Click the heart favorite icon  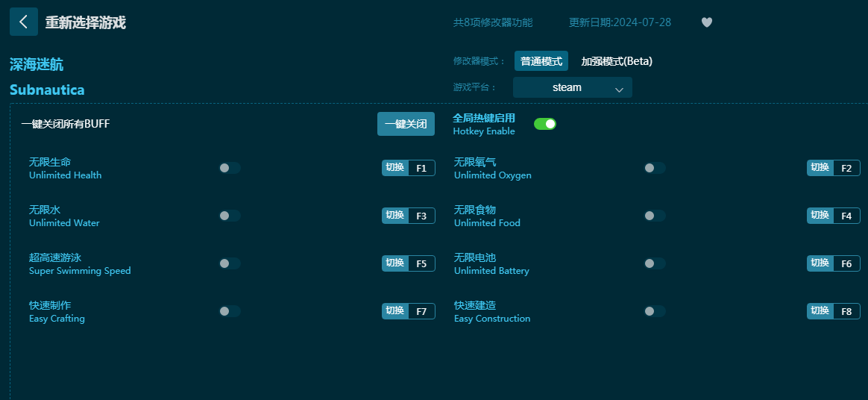(706, 22)
